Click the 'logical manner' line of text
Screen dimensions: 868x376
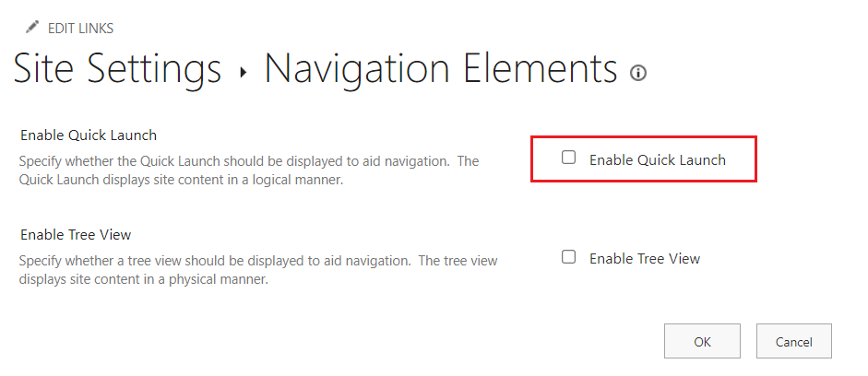coord(181,180)
